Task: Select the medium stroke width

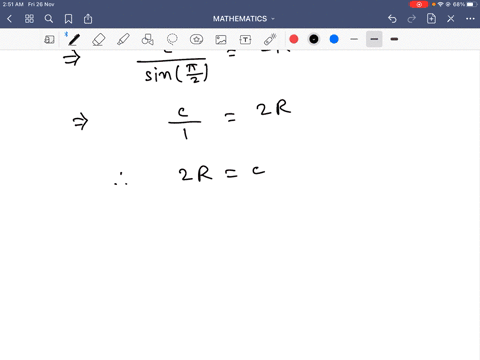Action: (x=374, y=39)
